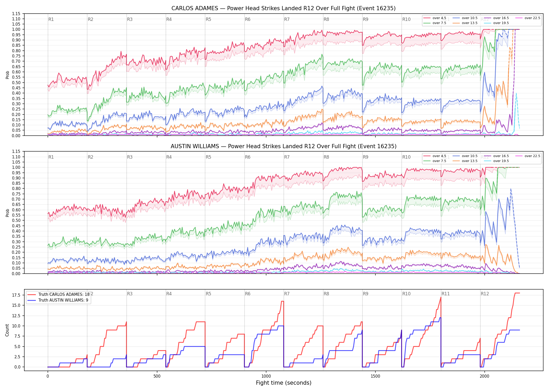The height and width of the screenshot is (392, 549).
Task: Click the CARLOS ADAMES chart title
Action: 283,8
